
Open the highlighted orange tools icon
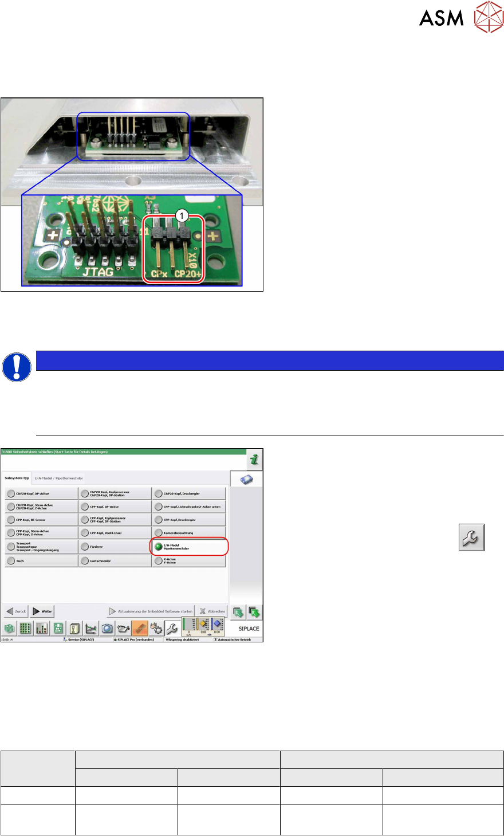139,628
